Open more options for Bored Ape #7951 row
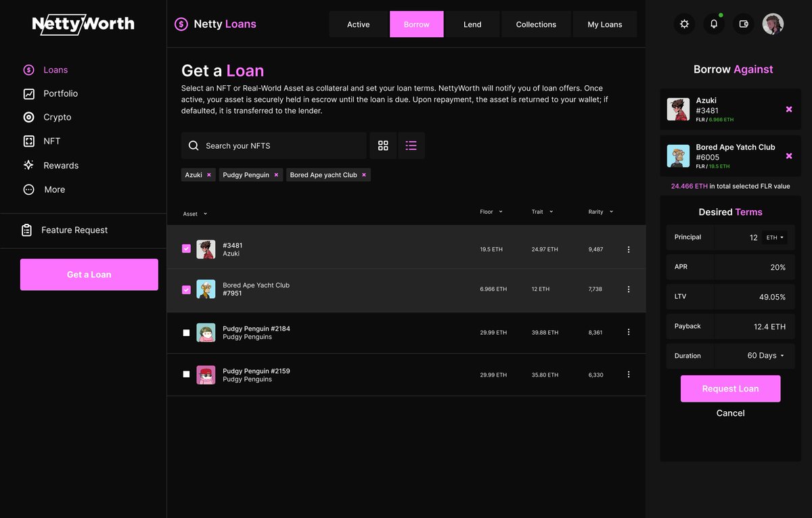 pyautogui.click(x=629, y=289)
